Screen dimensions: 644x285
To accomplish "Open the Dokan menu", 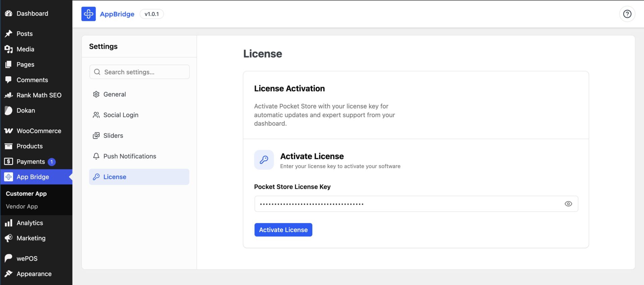I will (x=36, y=111).
